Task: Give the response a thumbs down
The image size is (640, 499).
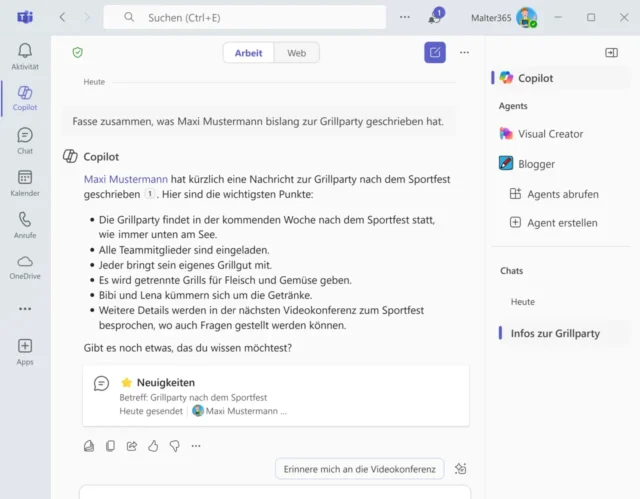Action: [x=174, y=446]
